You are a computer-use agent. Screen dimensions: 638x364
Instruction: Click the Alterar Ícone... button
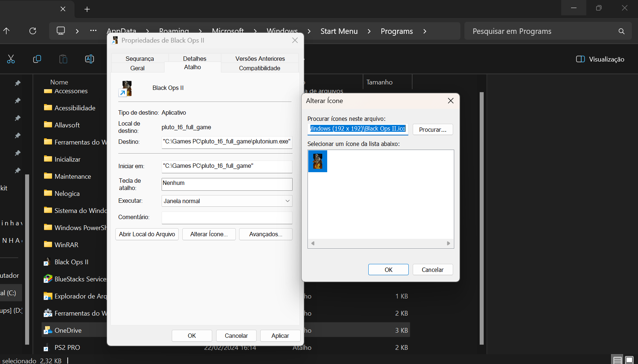coord(209,234)
